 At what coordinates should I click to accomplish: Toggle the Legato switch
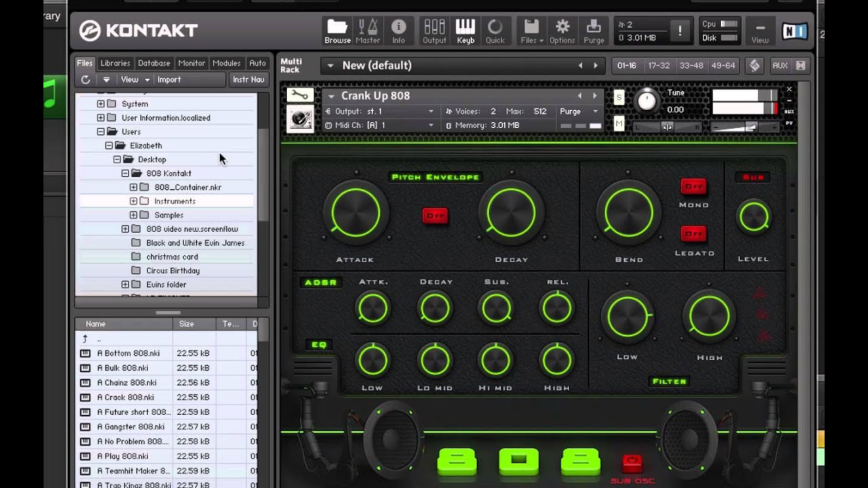[x=693, y=234]
